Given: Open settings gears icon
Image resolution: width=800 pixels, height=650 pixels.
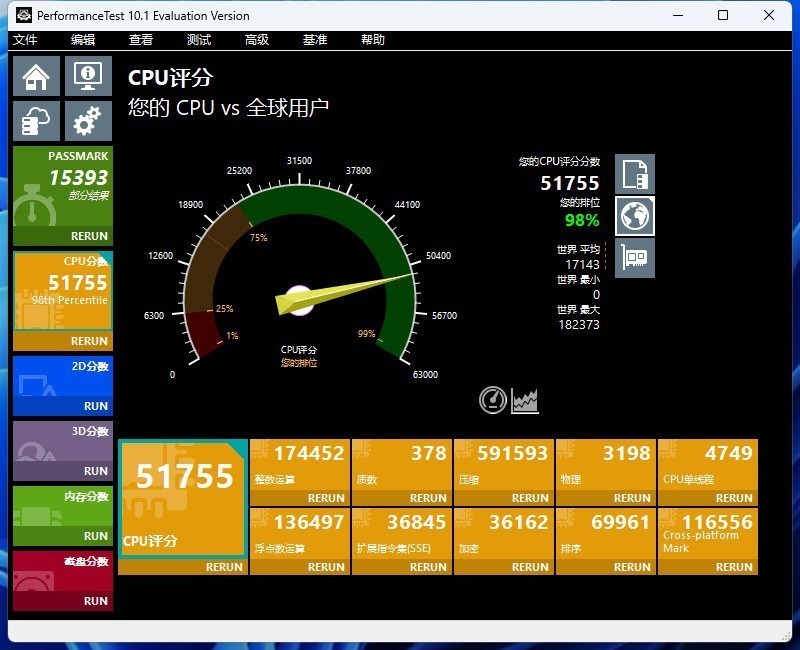Looking at the screenshot, I should (88, 122).
